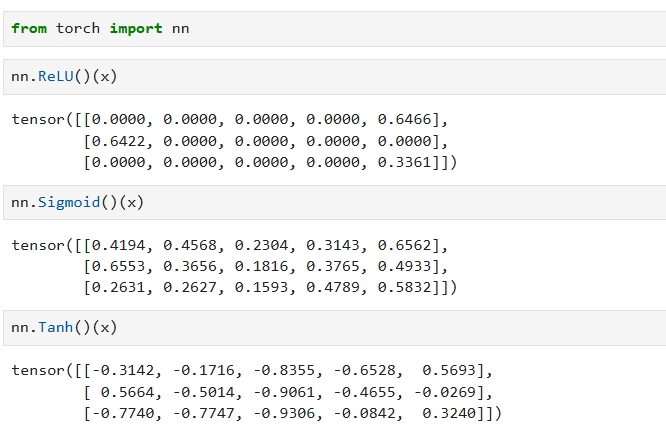Select the nn.ReLU()(x) code cell
Viewport: 666px width, 435px height.
335,77
